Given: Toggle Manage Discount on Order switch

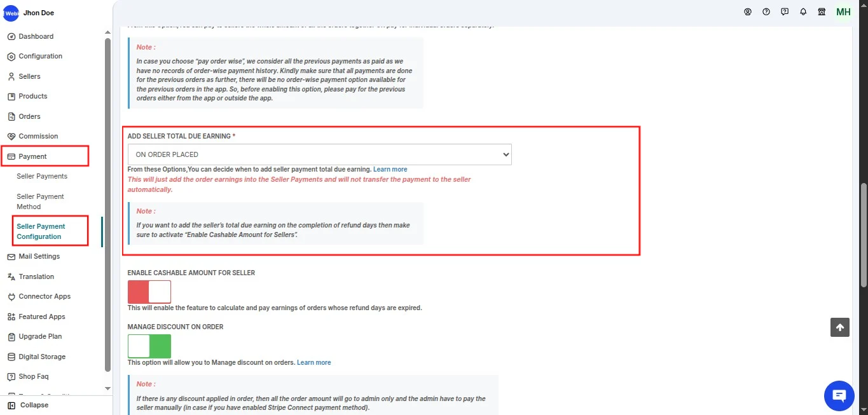Looking at the screenshot, I should point(149,346).
